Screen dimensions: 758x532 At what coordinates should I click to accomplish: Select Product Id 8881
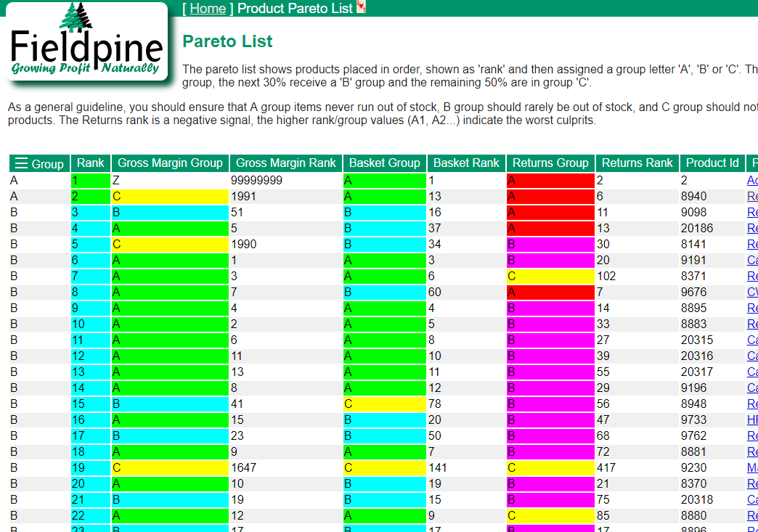coord(693,451)
